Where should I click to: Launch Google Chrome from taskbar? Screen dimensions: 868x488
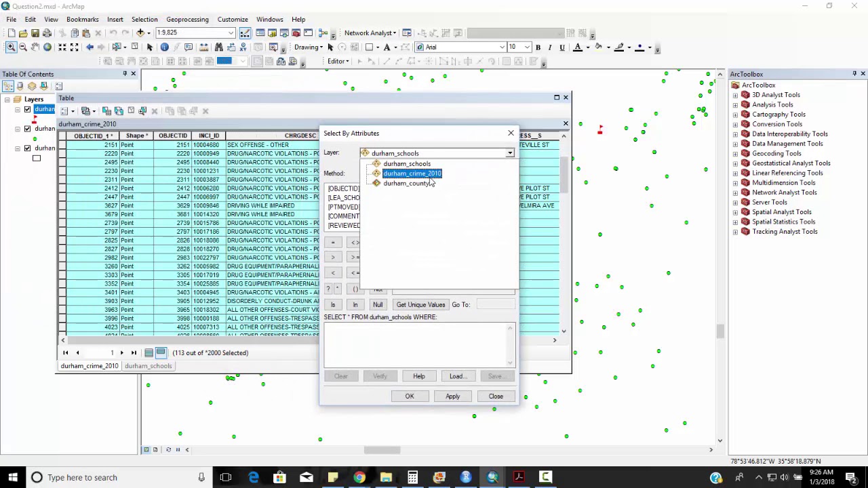pyautogui.click(x=359, y=477)
